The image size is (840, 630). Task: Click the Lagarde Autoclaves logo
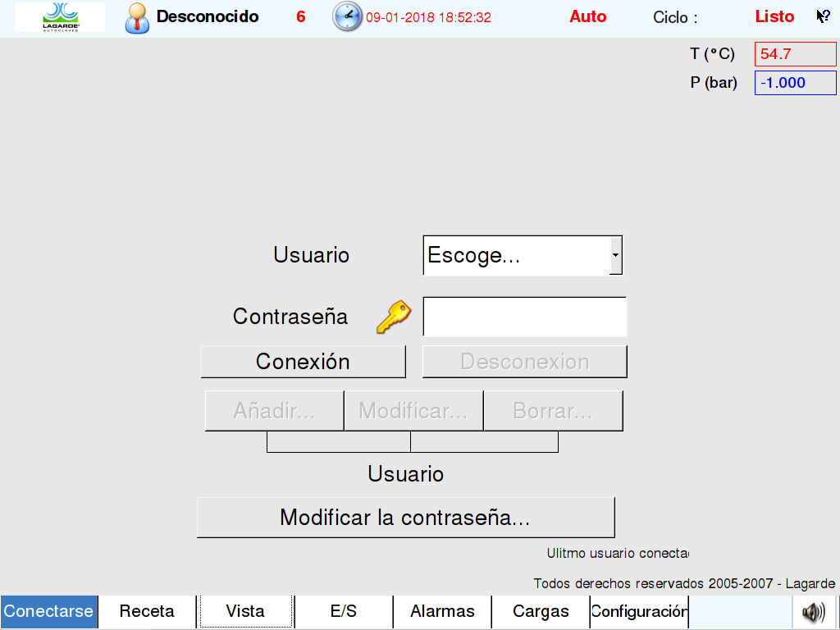[x=59, y=17]
